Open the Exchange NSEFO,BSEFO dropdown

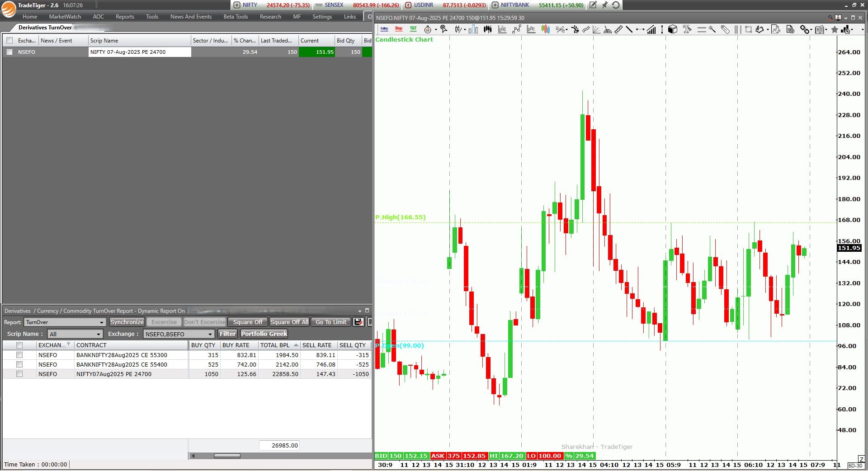(179, 334)
